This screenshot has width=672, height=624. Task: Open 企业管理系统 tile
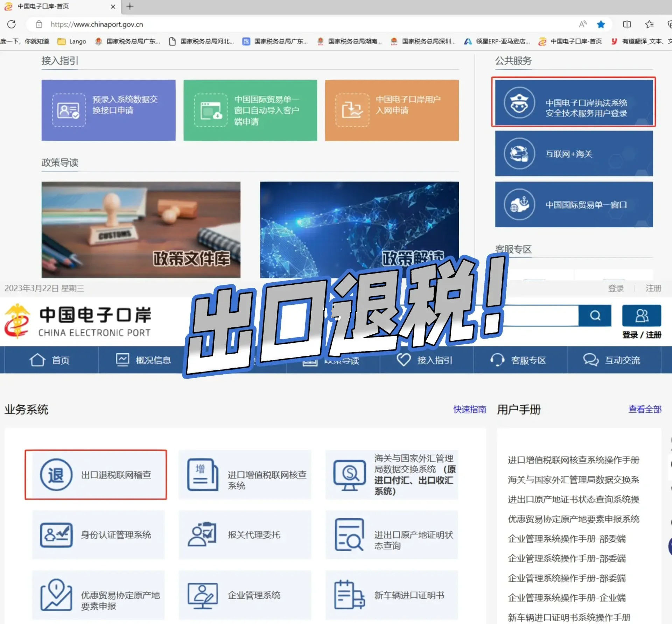coord(245,595)
